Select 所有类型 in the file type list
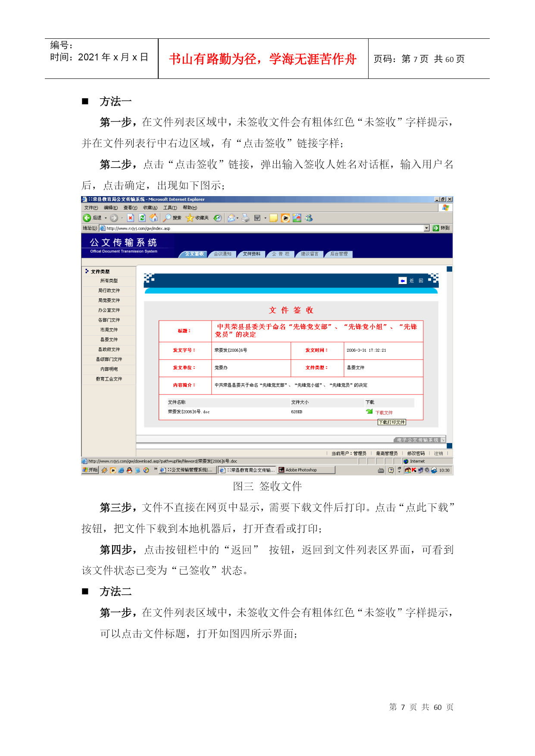The image size is (535, 756). point(109,281)
